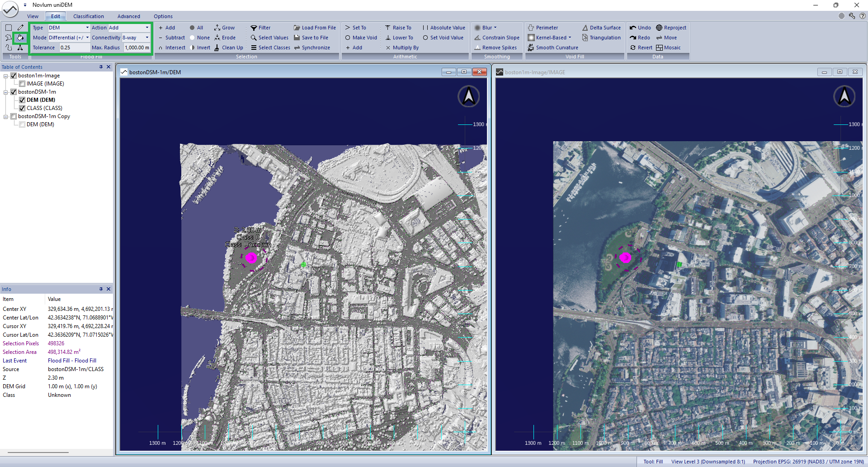Screen dimensions: 868x467
Task: Click the Info panel horizontal scrollbar
Action: coord(38,452)
